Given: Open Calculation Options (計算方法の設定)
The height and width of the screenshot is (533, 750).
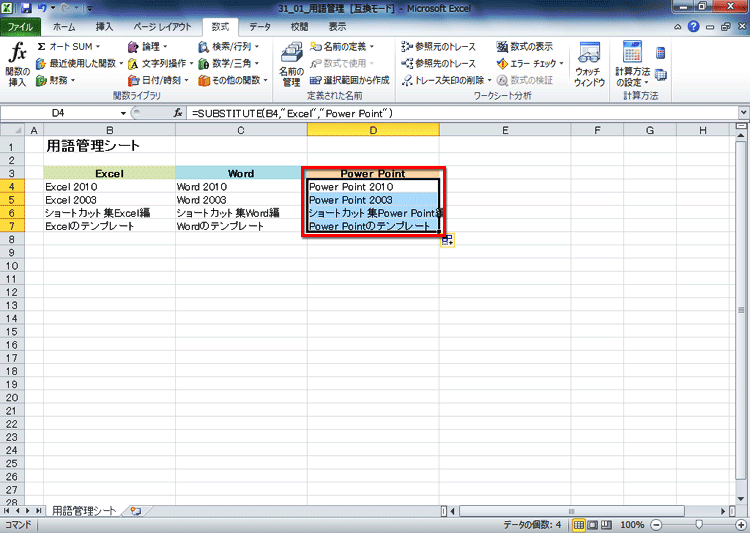Looking at the screenshot, I should tap(632, 65).
